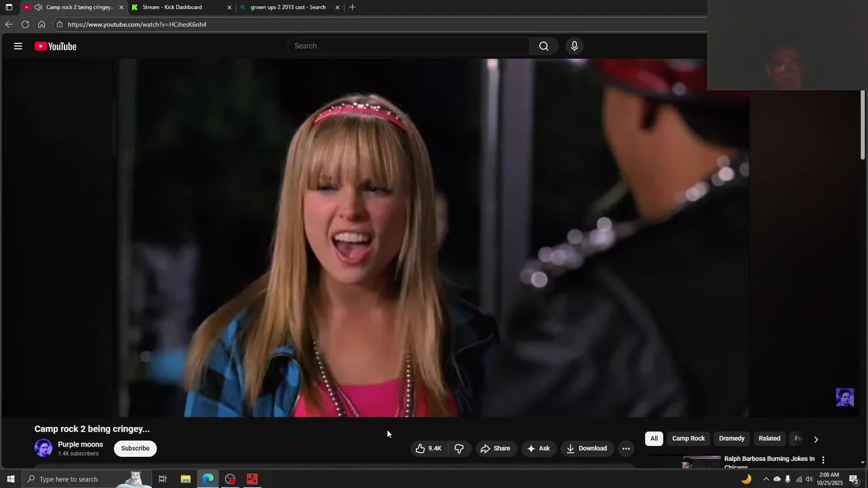Reload the current page
The image size is (868, 488).
coord(25,24)
